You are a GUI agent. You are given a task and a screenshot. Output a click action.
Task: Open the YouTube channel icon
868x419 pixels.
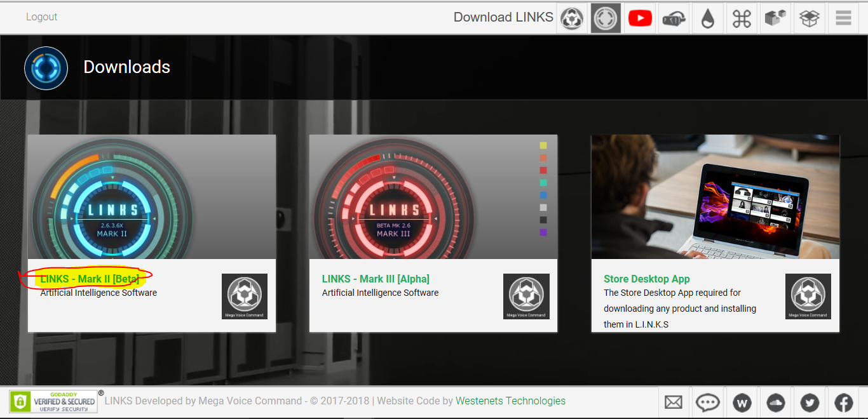(640, 18)
